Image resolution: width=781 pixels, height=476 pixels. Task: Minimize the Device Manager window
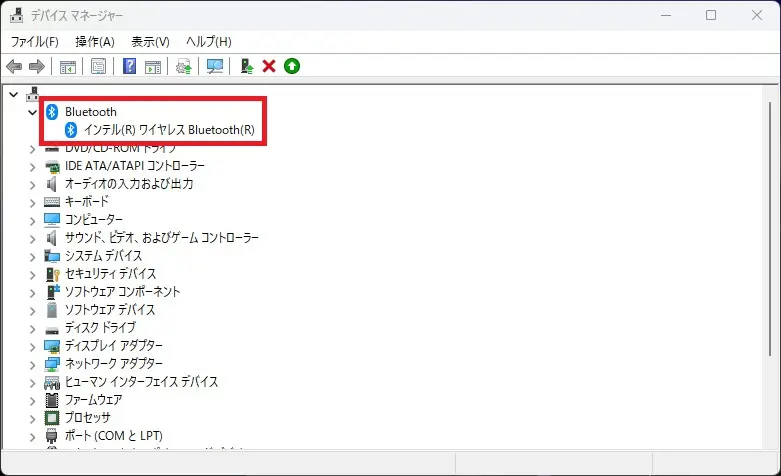666,15
